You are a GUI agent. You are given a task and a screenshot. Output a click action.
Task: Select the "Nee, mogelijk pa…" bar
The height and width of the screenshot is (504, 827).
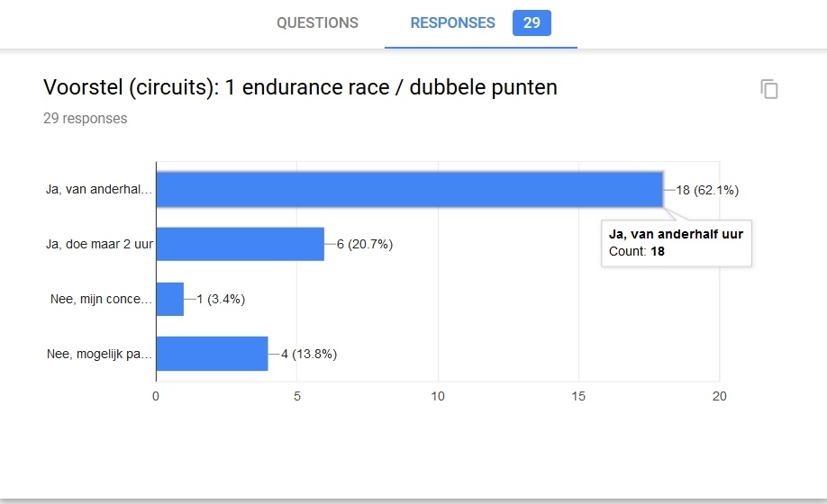[212, 354]
